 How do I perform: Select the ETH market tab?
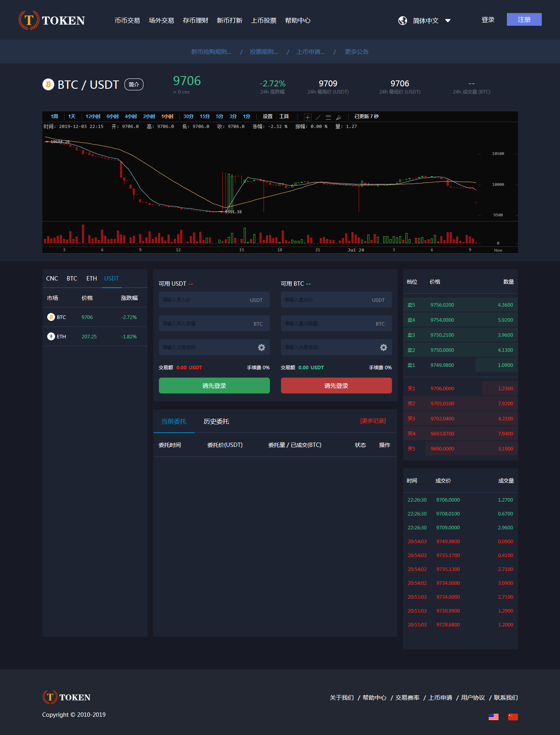92,279
